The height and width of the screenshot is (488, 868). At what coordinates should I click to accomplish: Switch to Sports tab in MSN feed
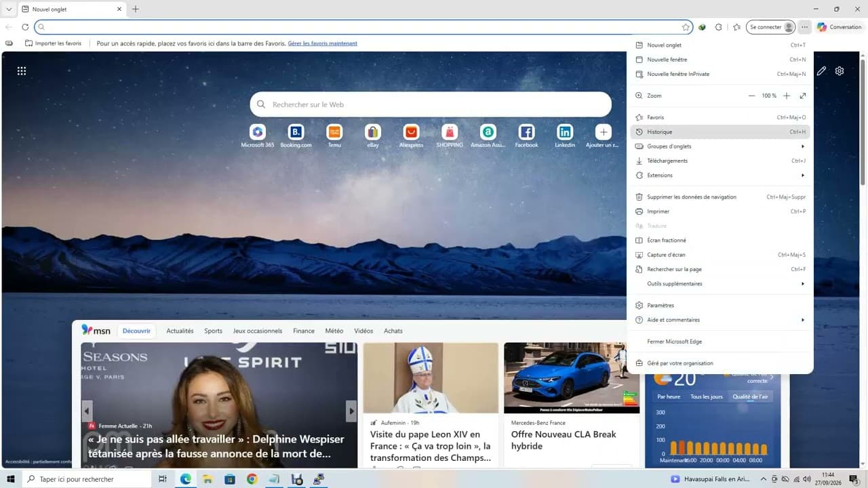point(213,331)
